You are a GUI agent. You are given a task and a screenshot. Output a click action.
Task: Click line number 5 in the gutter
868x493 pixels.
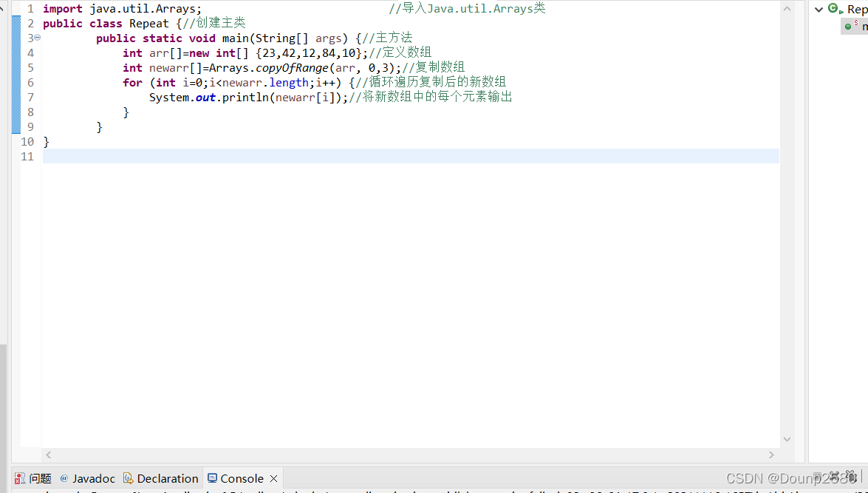point(30,67)
